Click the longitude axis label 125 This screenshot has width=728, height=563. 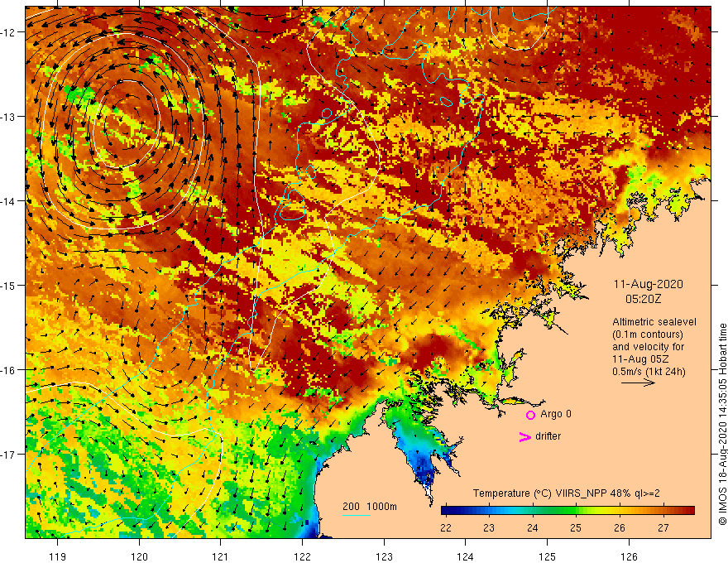click(x=547, y=556)
